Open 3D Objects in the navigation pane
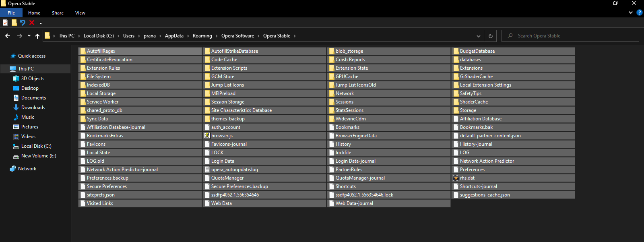The width and height of the screenshot is (644, 242). click(33, 79)
